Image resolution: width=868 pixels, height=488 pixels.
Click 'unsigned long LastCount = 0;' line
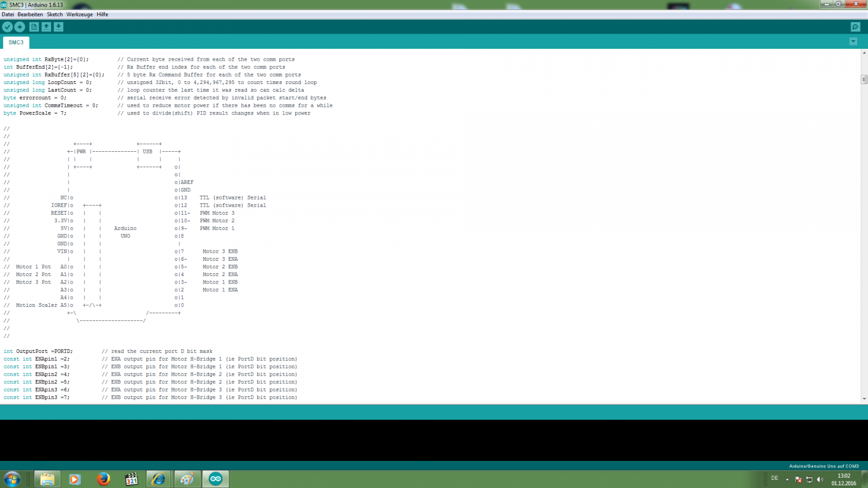[x=47, y=90]
